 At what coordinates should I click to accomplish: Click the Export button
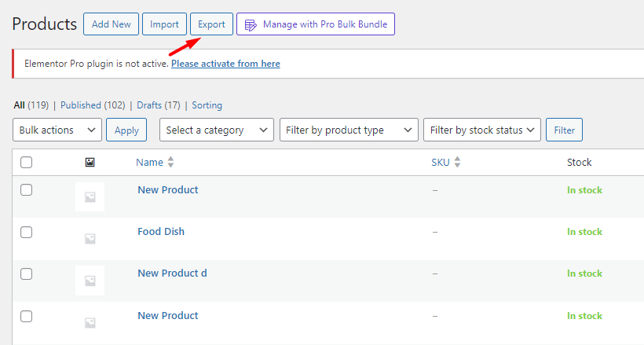pos(211,24)
